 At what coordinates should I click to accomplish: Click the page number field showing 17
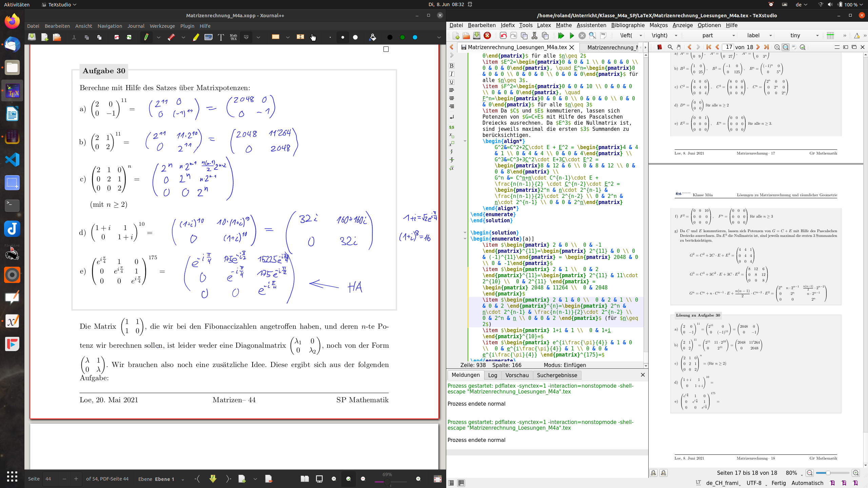click(x=728, y=47)
